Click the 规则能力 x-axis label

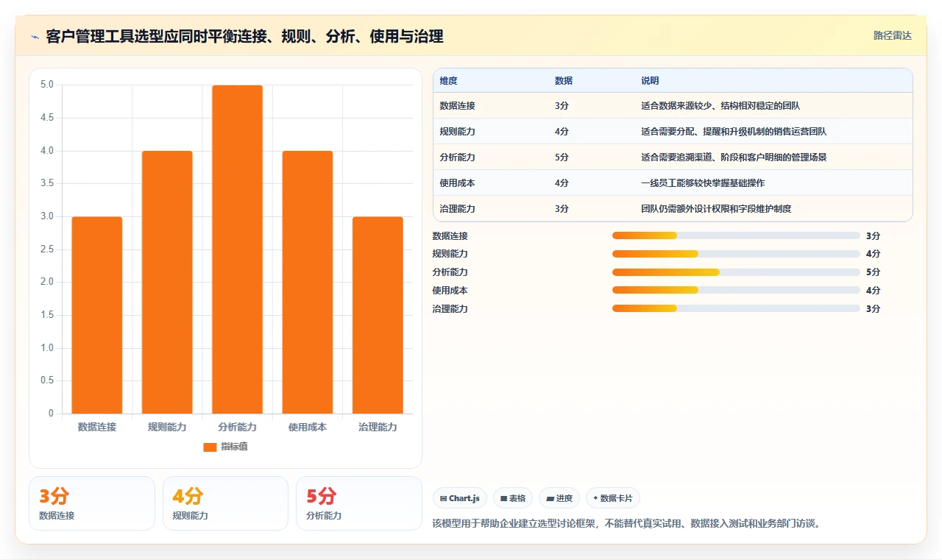[167, 427]
